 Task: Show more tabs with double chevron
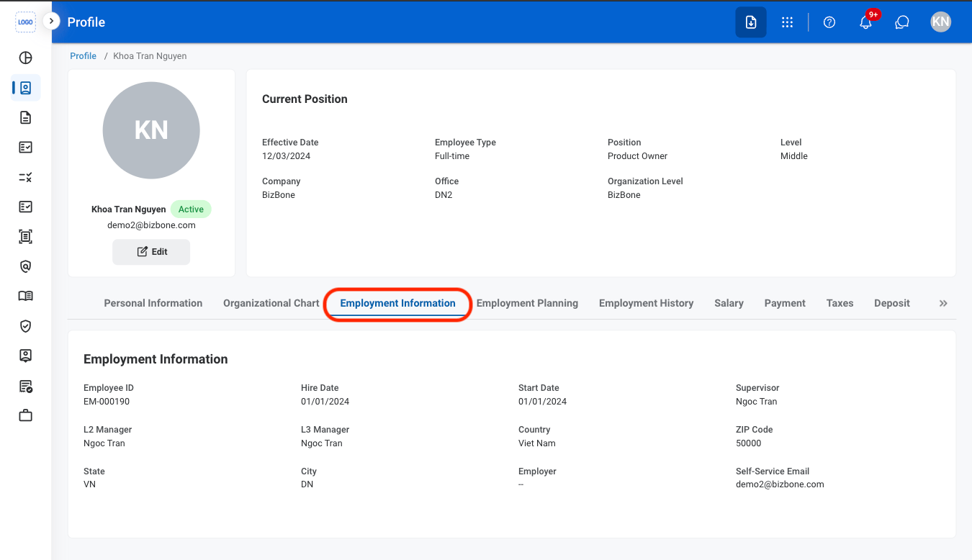(x=943, y=304)
